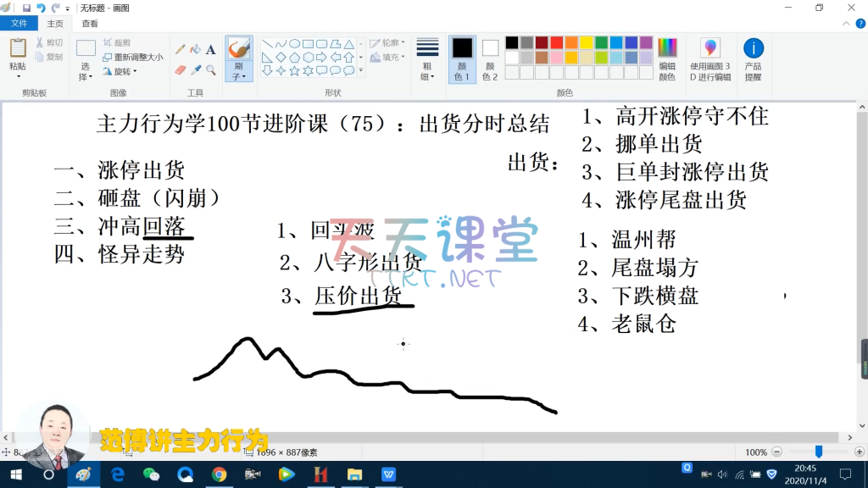Pick the red color swatch in palette
The image size is (868, 488).
click(x=556, y=43)
